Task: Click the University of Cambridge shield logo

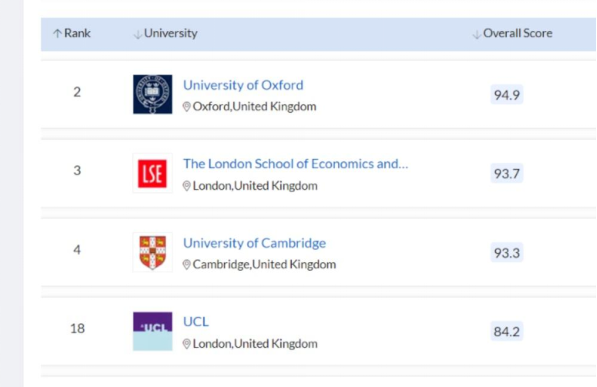Action: pos(152,252)
